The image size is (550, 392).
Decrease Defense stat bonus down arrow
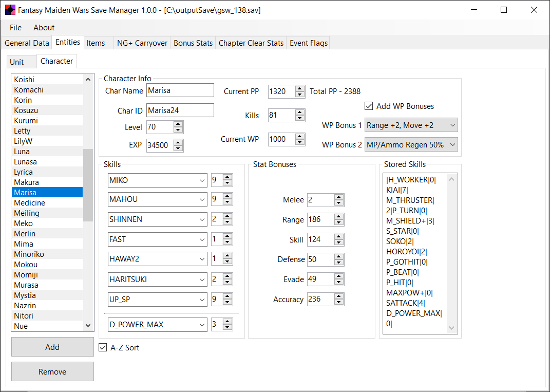click(x=339, y=263)
